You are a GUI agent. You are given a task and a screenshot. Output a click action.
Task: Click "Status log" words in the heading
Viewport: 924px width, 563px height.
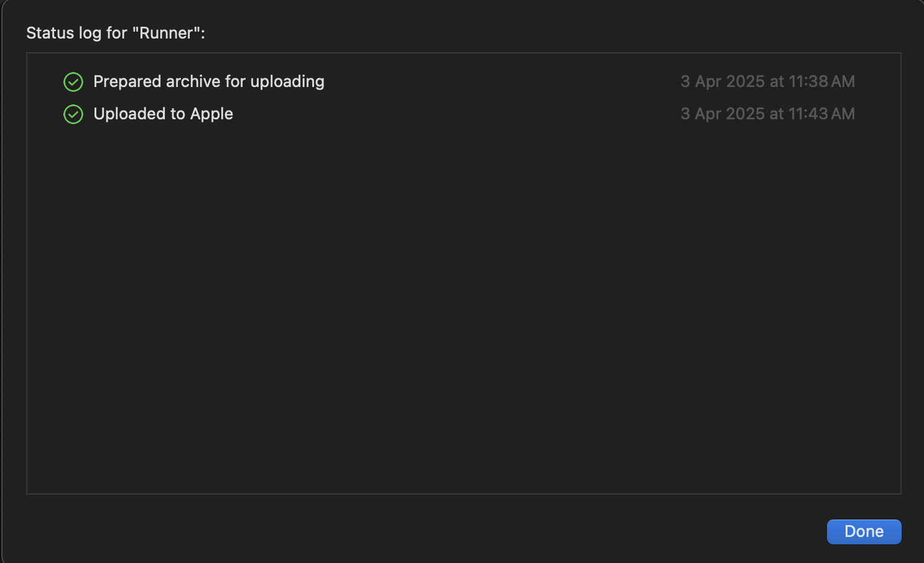click(63, 33)
